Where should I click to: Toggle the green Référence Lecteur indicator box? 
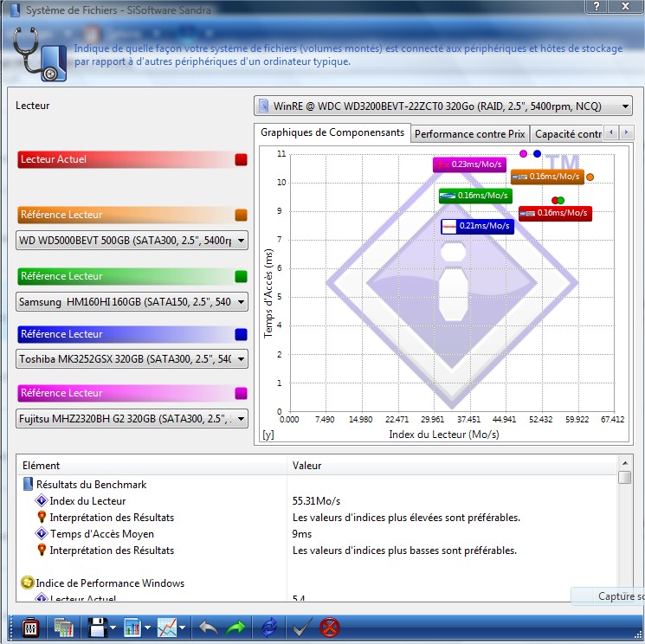[241, 276]
